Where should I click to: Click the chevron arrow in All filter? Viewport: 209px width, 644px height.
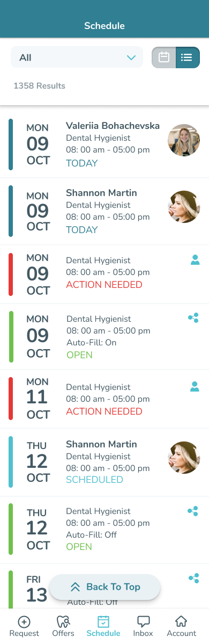click(131, 57)
